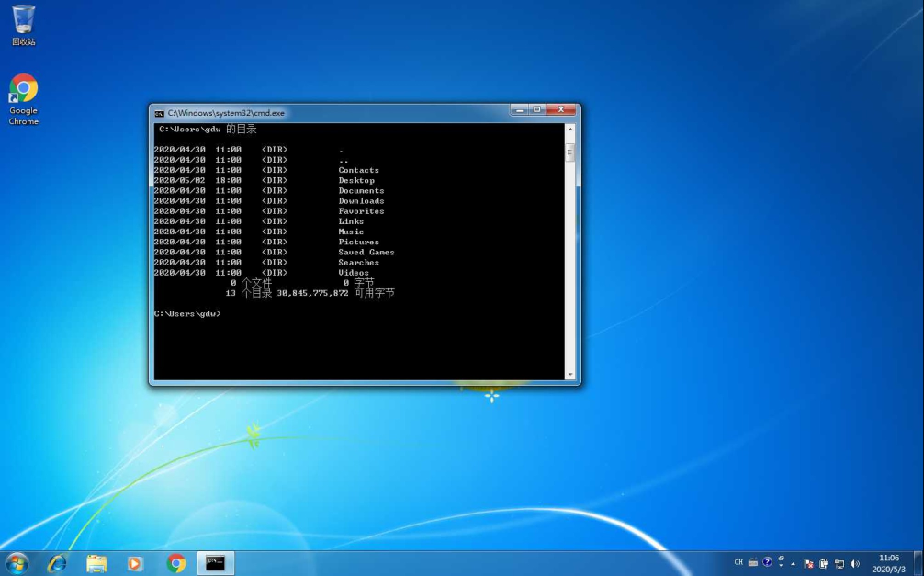Open the Recycle Bin desktop icon

23,21
